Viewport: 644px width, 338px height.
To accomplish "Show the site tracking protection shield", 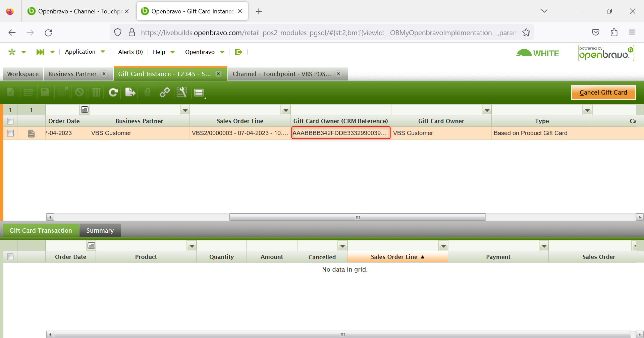I will pyautogui.click(x=118, y=33).
